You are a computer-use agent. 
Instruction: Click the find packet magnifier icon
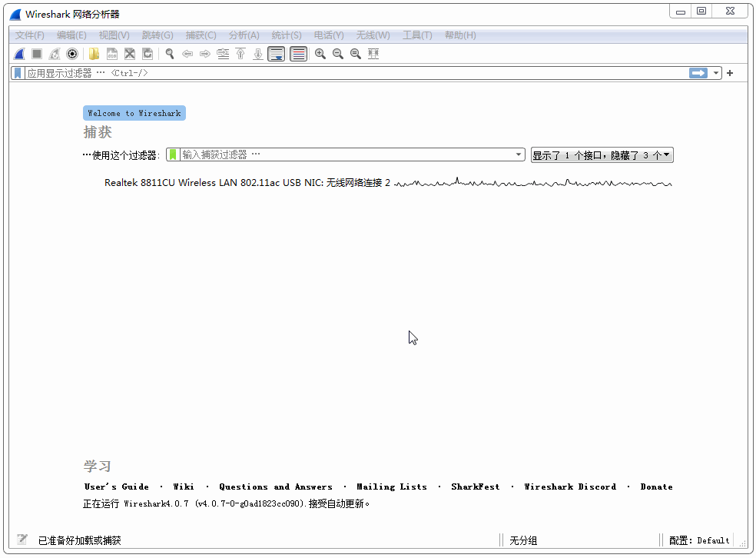pos(170,54)
